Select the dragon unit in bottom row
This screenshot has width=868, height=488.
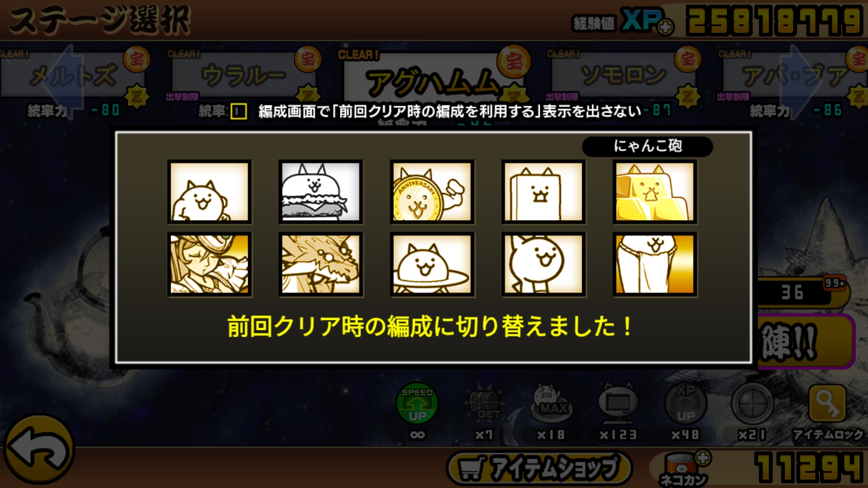click(321, 264)
